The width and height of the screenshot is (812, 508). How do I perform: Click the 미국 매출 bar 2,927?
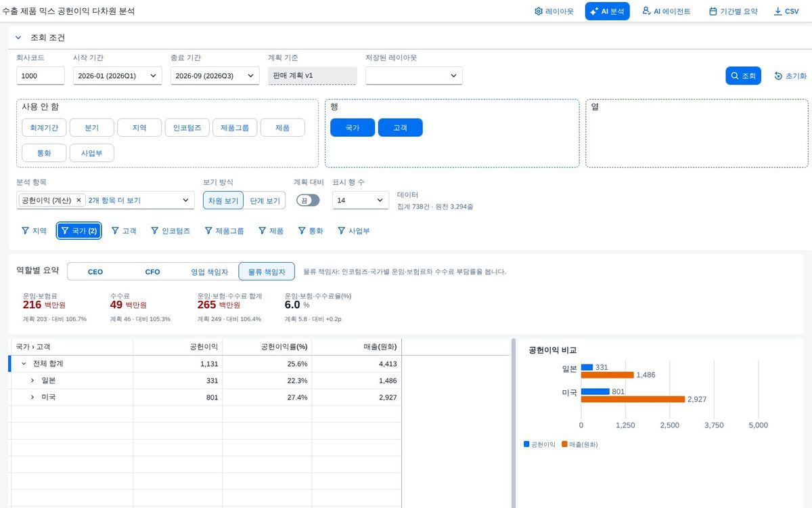pos(633,399)
